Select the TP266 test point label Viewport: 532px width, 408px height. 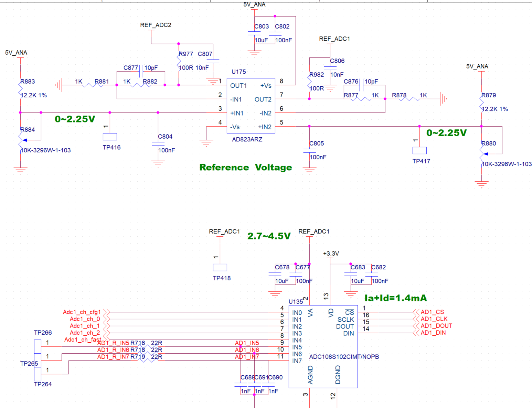43,333
